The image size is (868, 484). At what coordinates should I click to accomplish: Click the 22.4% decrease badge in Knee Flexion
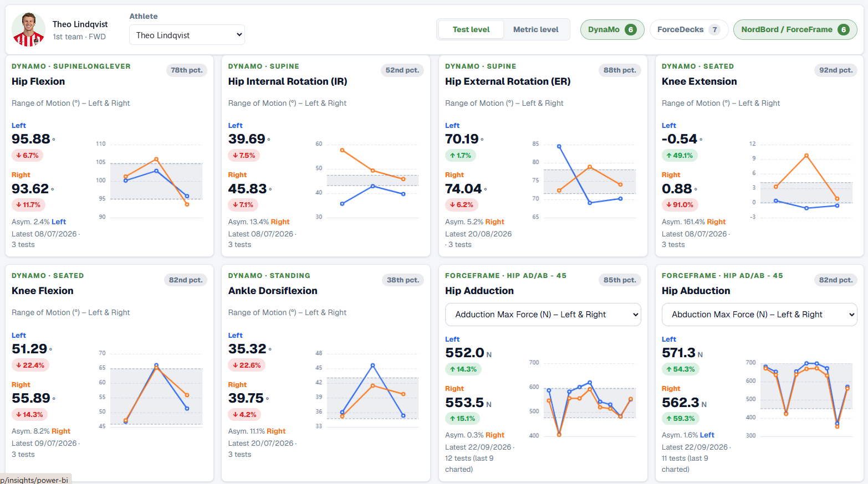(x=30, y=365)
